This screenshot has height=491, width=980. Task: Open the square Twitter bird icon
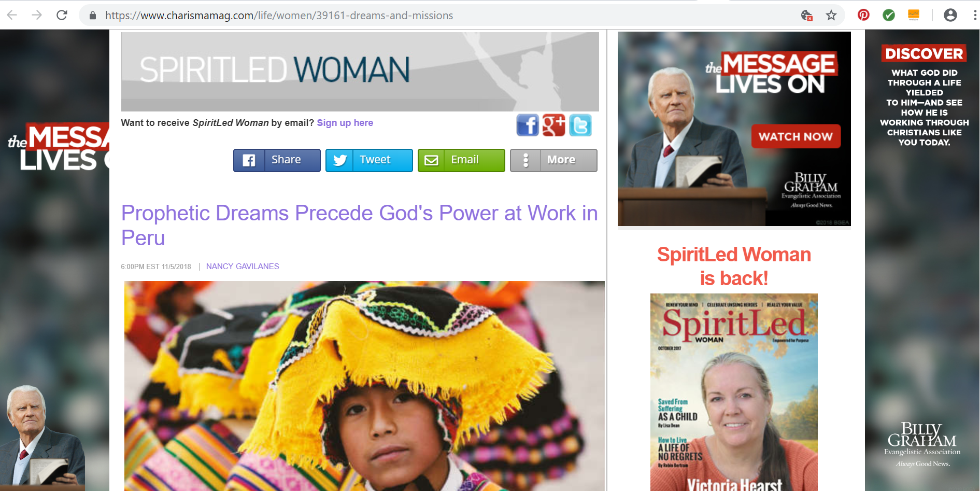pos(580,125)
